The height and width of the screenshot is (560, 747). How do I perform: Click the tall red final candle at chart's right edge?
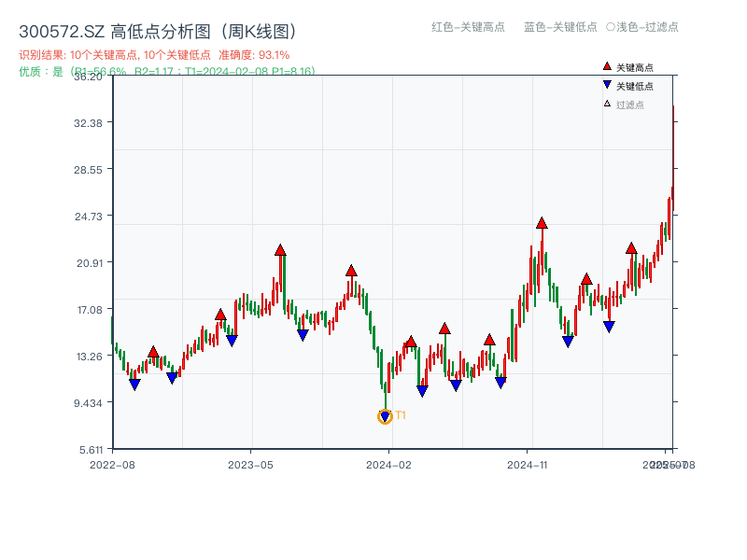(673, 157)
